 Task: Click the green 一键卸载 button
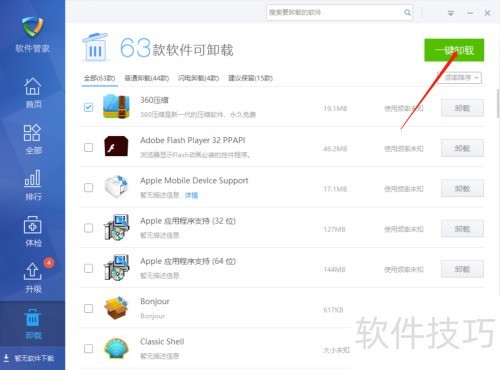(x=454, y=50)
